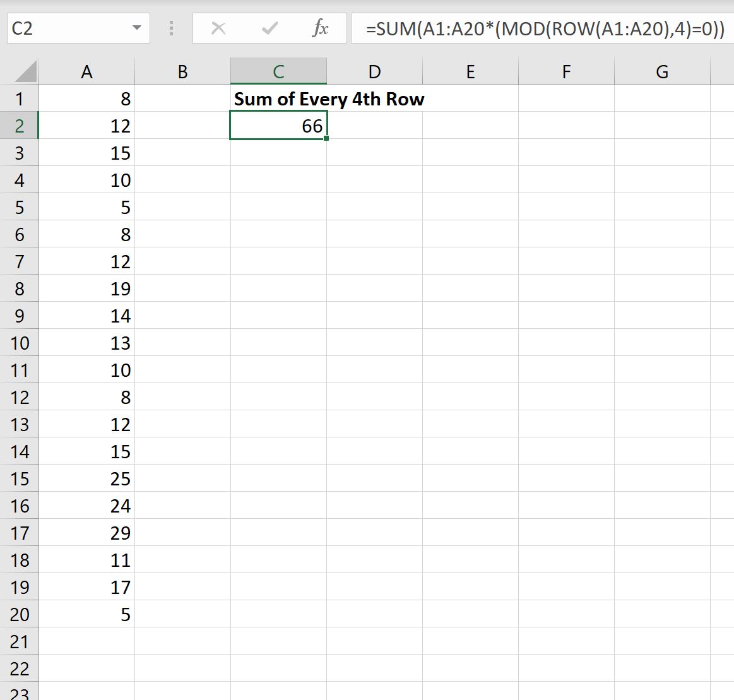The width and height of the screenshot is (734, 700).
Task: Select cell A10 with value 13
Action: tap(86, 343)
